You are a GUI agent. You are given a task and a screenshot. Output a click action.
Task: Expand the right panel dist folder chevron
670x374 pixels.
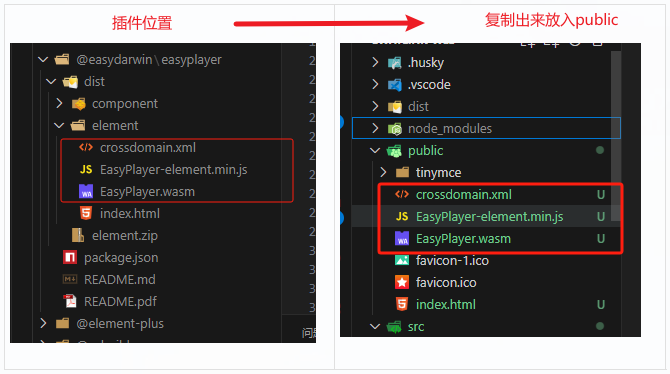tap(375, 106)
